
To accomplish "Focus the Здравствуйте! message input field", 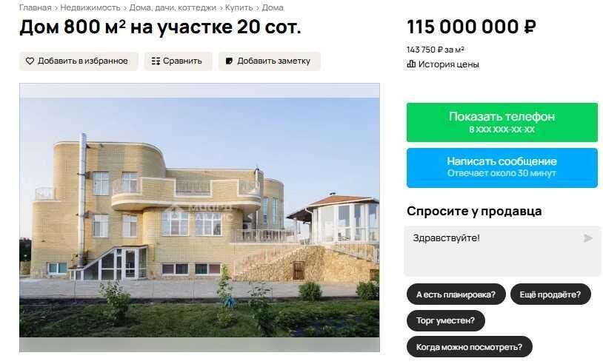I will tap(502, 251).
